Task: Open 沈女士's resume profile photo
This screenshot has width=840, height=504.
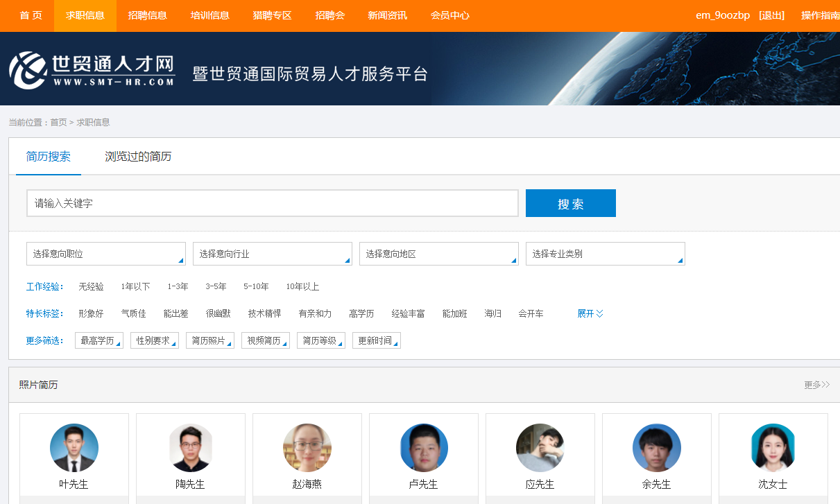Action: [x=773, y=448]
